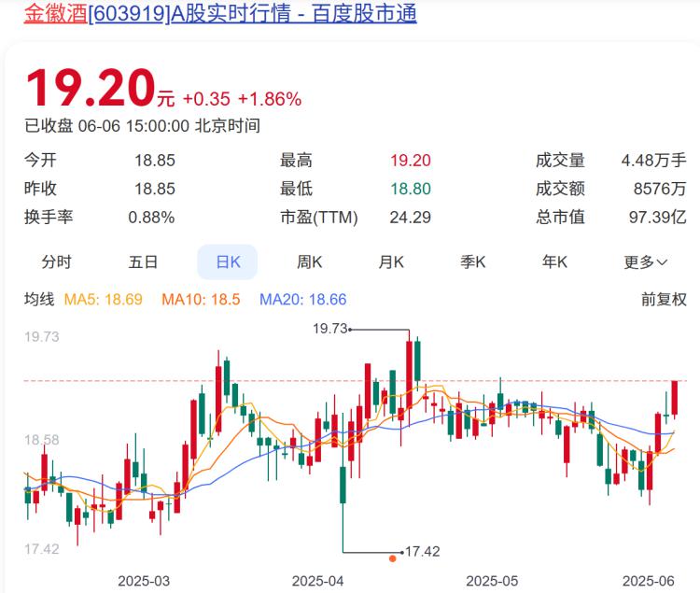Click the 19.73 high annotation on chart
700x593 pixels.
click(x=329, y=329)
